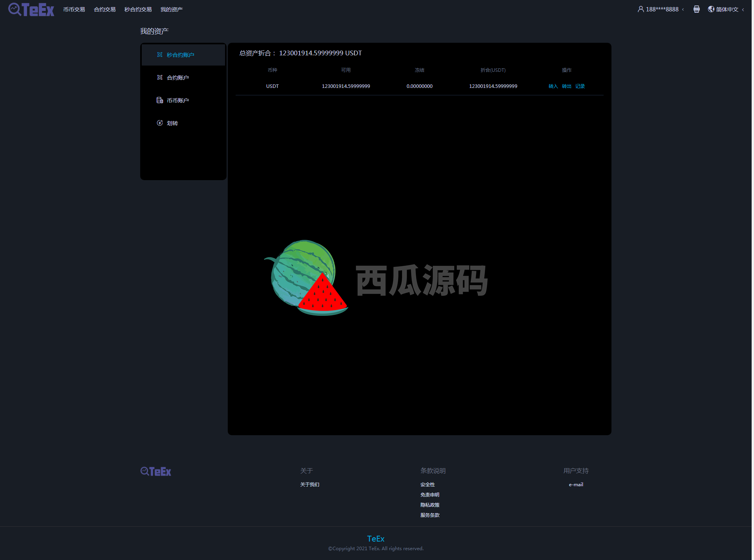
Task: Click 转出 link in USDT row
Action: (x=566, y=86)
